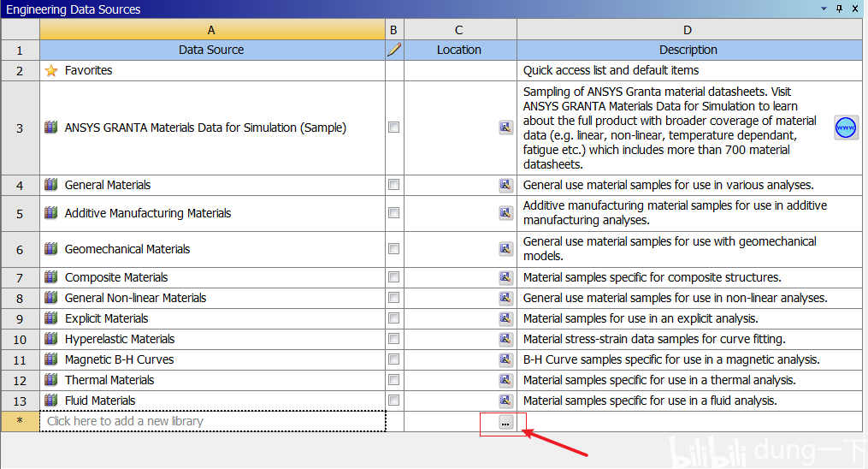Click the Hyperelastic Materials book icon
This screenshot has height=469, width=868.
pyautogui.click(x=51, y=338)
